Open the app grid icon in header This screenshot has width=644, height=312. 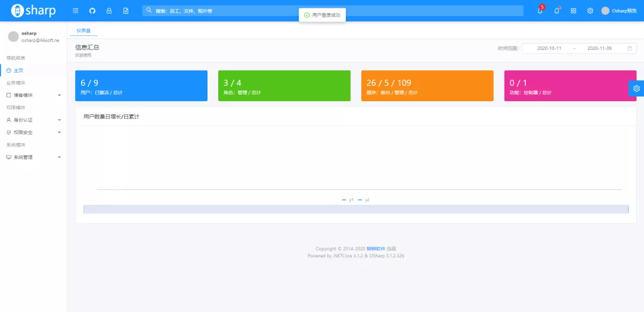pyautogui.click(x=574, y=11)
